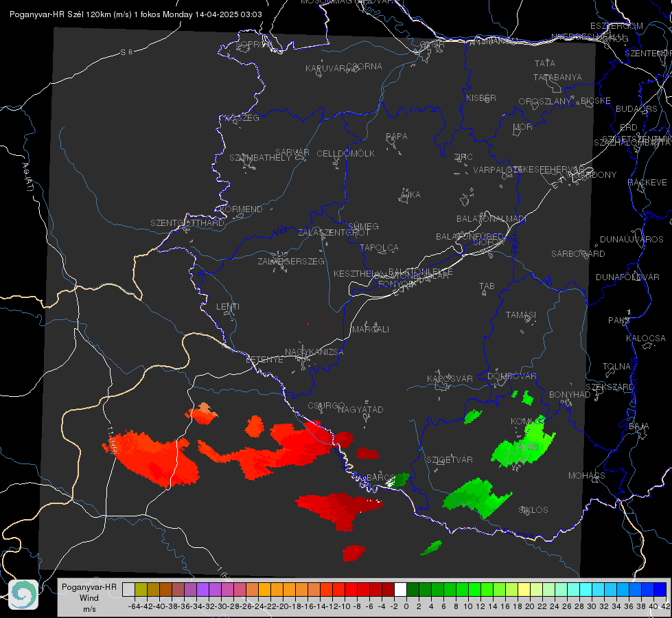Click the CSURGÓ town label

pos(326,406)
